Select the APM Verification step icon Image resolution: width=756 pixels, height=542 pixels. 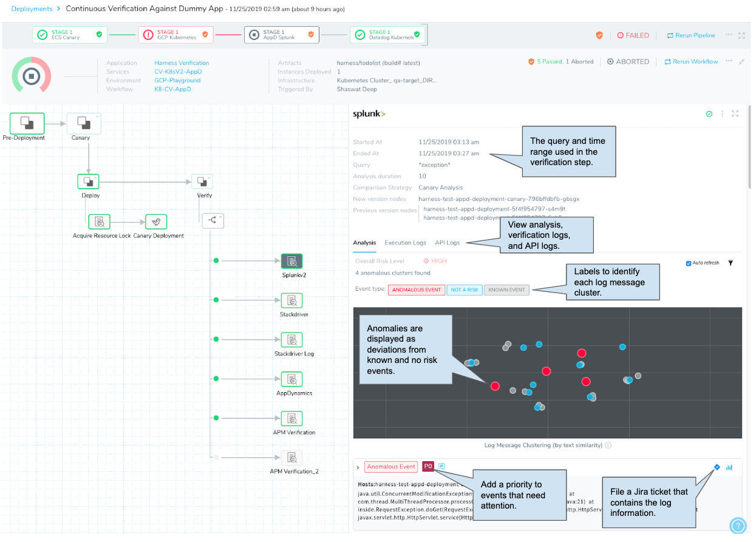[292, 419]
